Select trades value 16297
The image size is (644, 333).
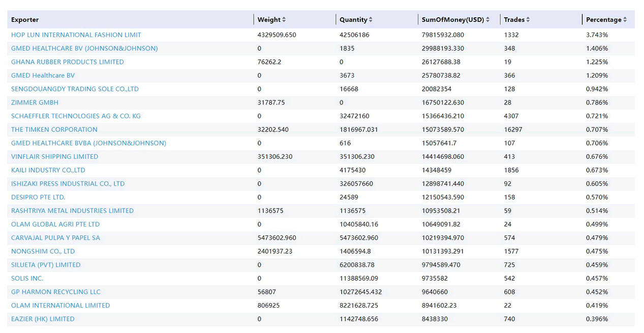coord(513,129)
